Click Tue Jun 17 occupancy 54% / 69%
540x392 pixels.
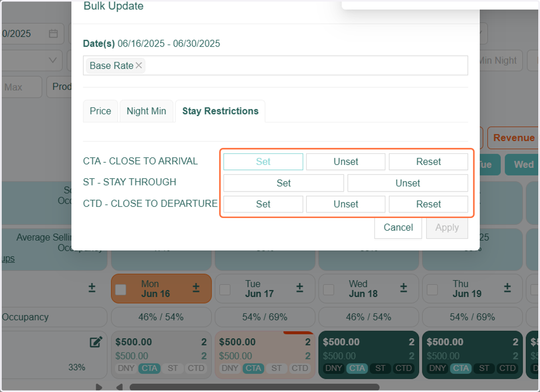pyautogui.click(x=265, y=317)
